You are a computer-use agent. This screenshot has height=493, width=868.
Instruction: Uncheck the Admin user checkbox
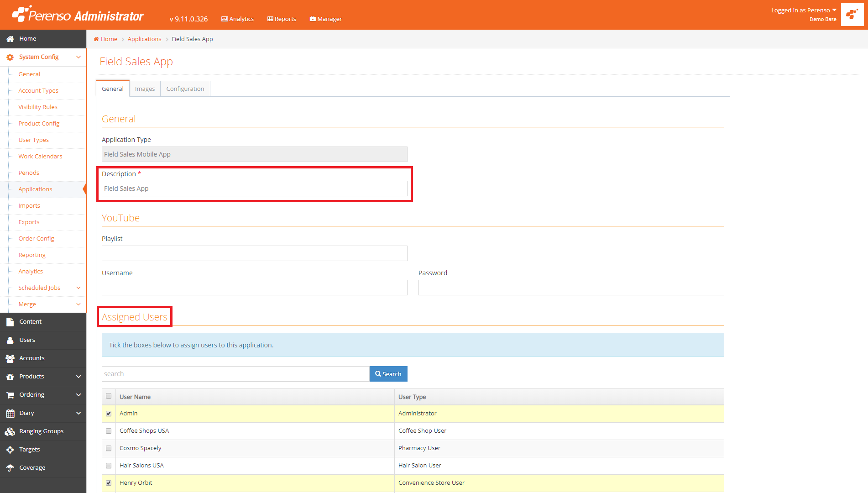point(109,414)
